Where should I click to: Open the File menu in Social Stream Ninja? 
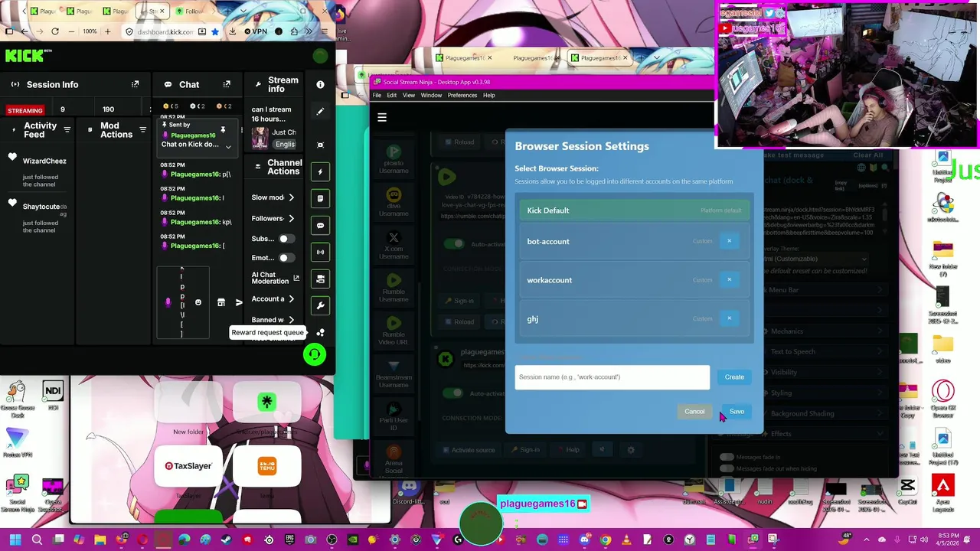pos(377,96)
